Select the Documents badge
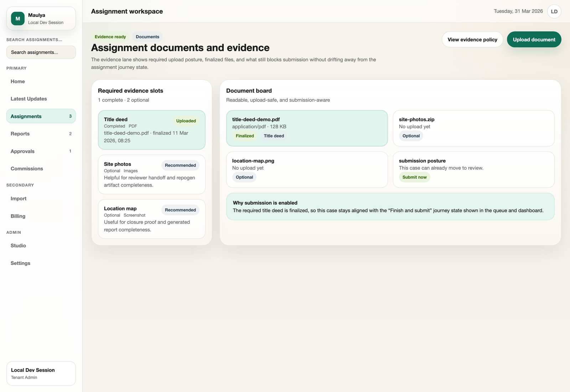 point(147,36)
